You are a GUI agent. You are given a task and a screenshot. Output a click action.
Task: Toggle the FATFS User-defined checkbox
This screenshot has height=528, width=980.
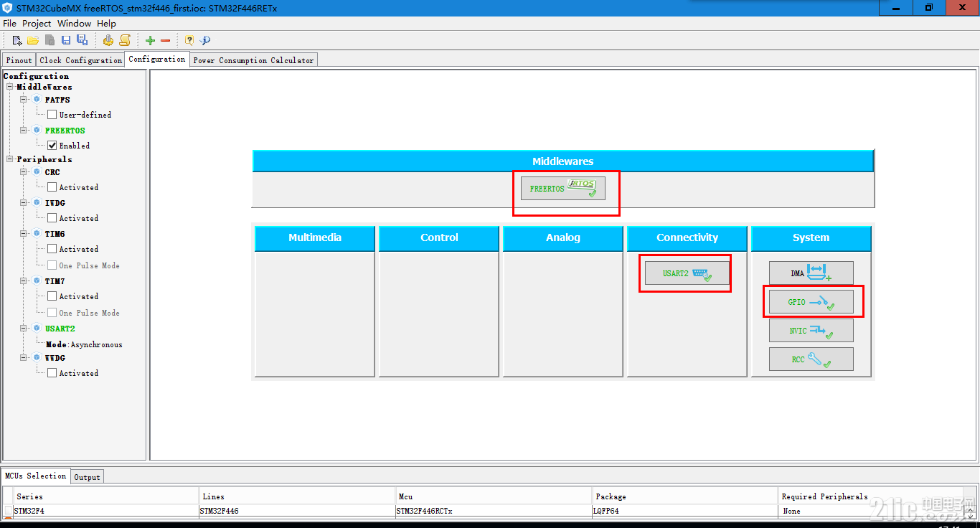coord(52,115)
